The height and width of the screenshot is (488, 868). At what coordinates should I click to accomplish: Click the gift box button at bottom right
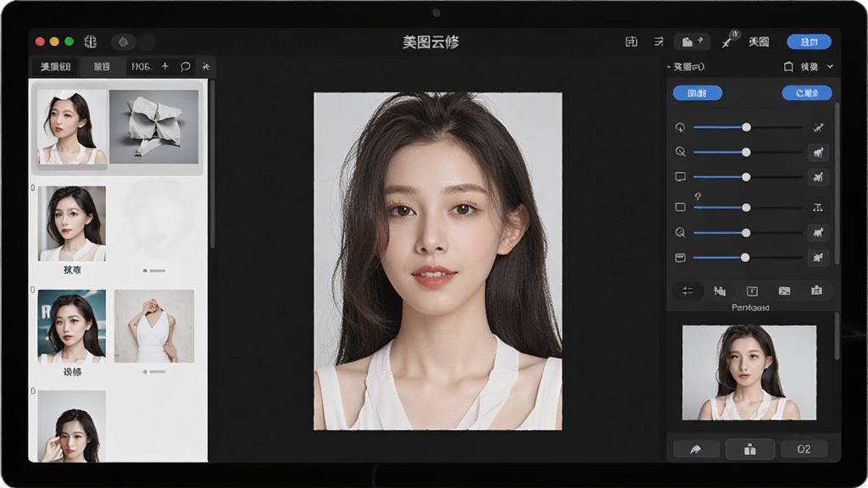pos(750,449)
